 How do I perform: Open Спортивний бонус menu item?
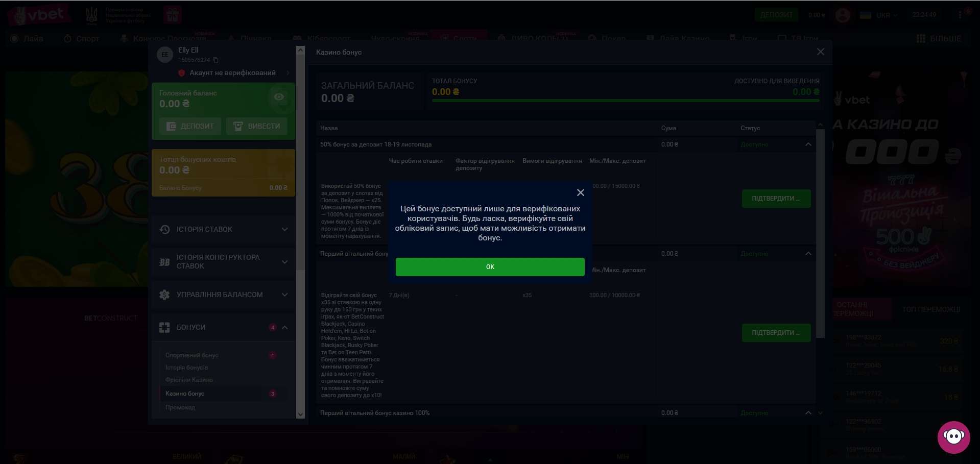[192, 355]
